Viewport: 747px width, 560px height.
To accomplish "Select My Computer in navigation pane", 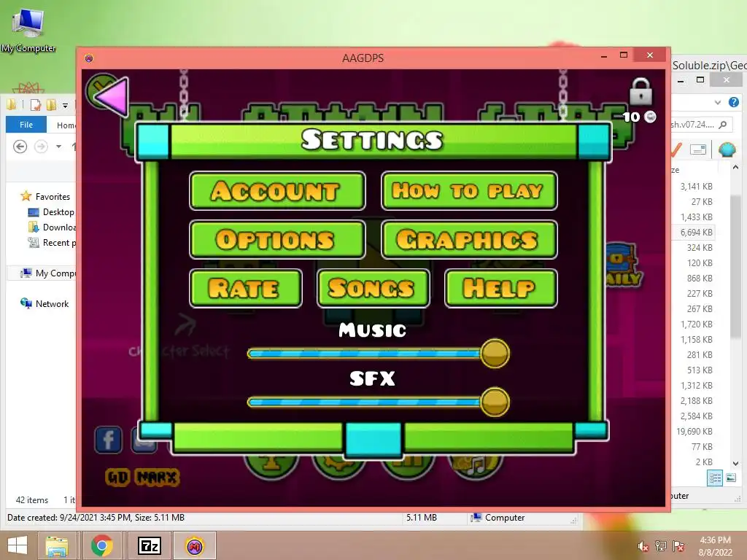I will (47, 273).
